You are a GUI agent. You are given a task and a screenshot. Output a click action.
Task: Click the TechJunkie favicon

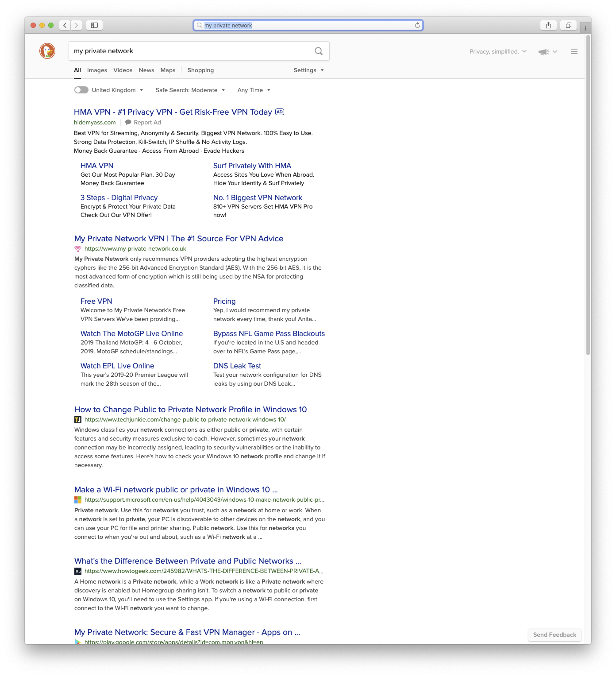78,420
